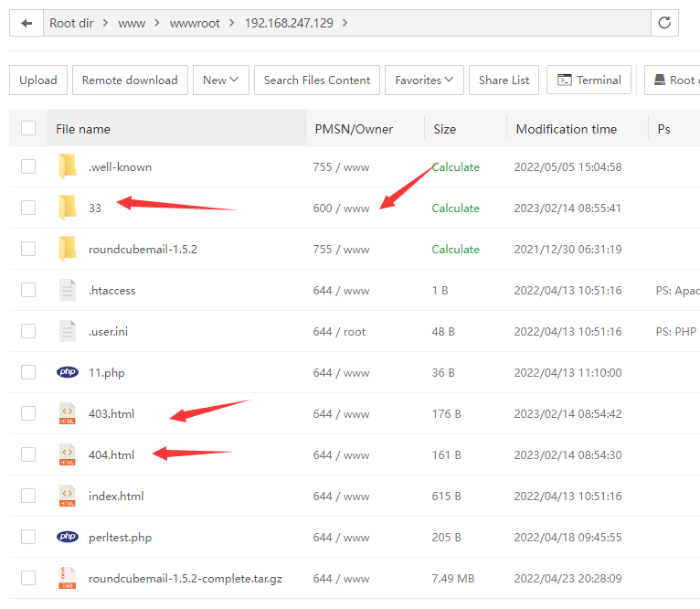700x609 pixels.
Task: Click the 600 / www permission of folder 33
Action: tap(341, 208)
